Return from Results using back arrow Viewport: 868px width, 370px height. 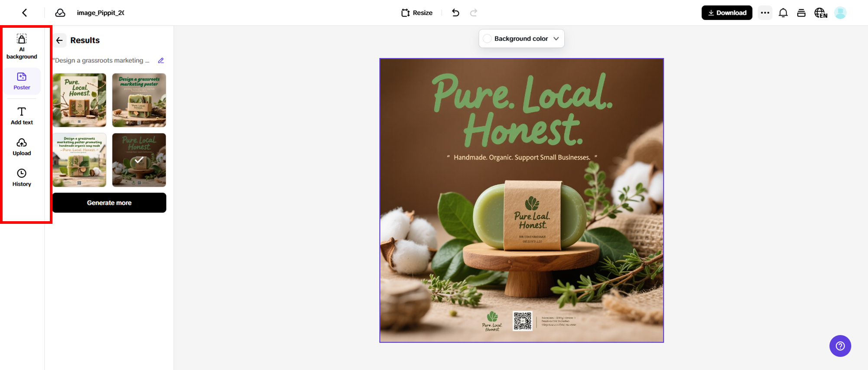[60, 40]
